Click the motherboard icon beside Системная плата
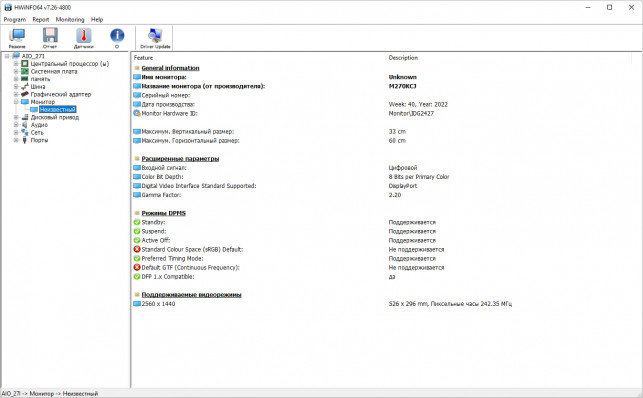Screen dimensions: 643x398 (25, 71)
